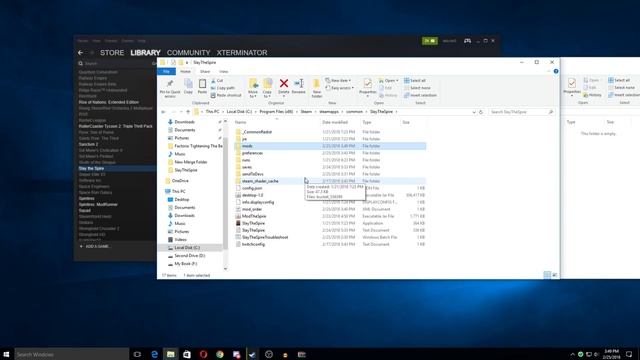Click the Paste clipboard icon

click(202, 84)
